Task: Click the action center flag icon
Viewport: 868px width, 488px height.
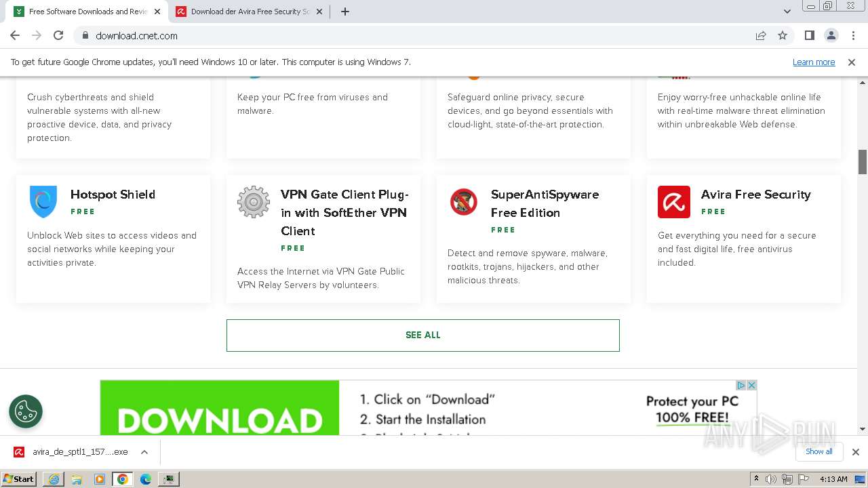Action: pyautogui.click(x=802, y=479)
